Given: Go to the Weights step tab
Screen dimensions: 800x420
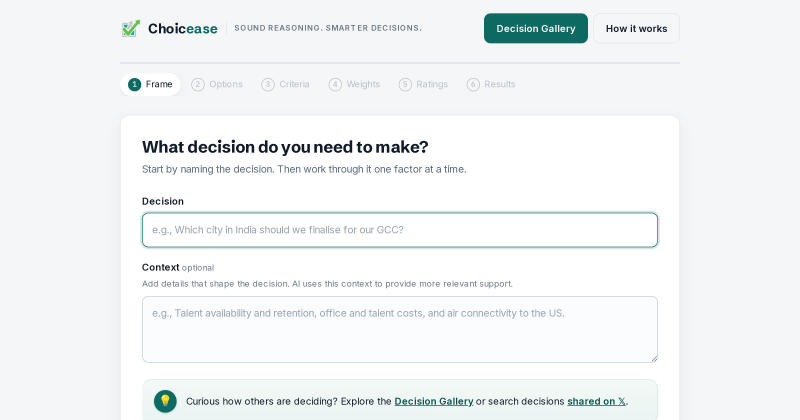Looking at the screenshot, I should coord(355,84).
